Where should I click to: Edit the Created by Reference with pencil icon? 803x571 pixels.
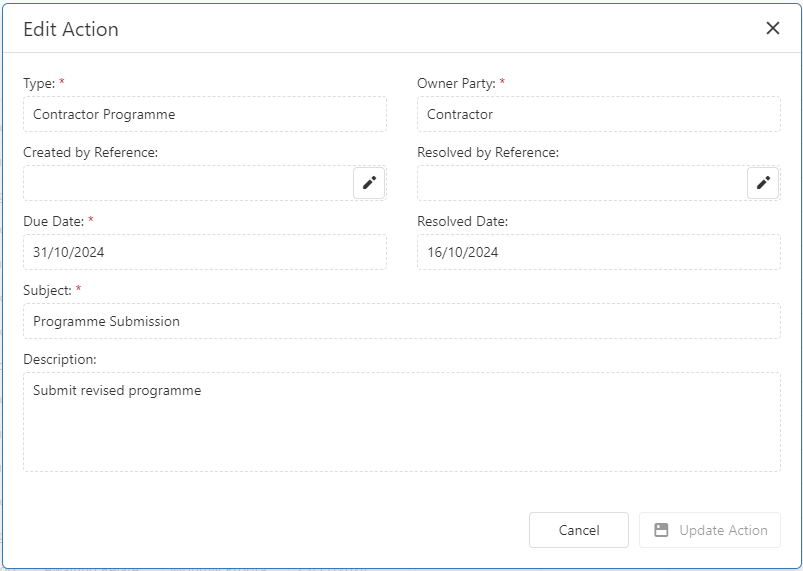click(x=369, y=183)
